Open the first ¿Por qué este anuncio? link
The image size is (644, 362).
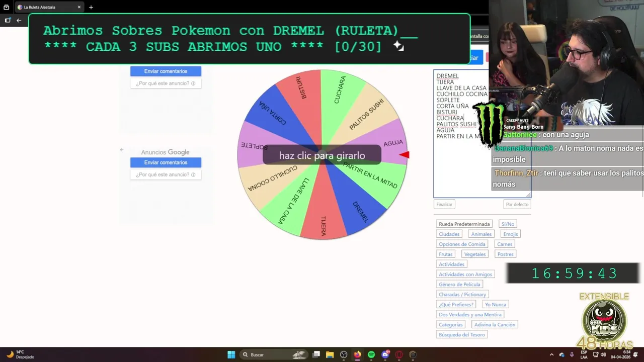[x=166, y=83]
